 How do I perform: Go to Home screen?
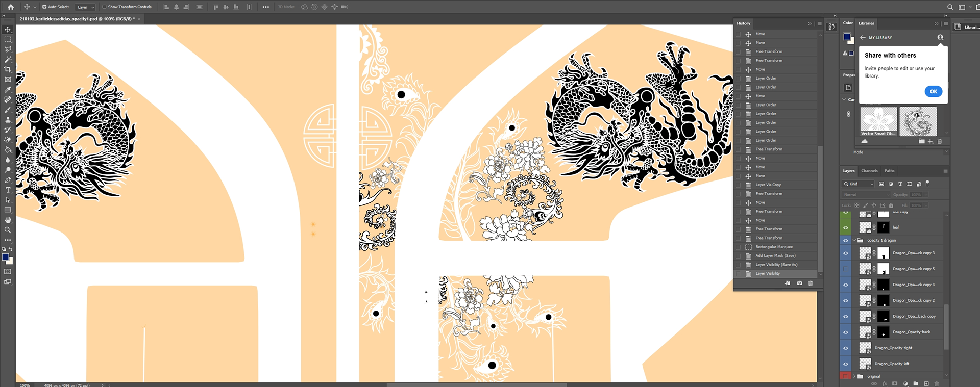[x=11, y=7]
